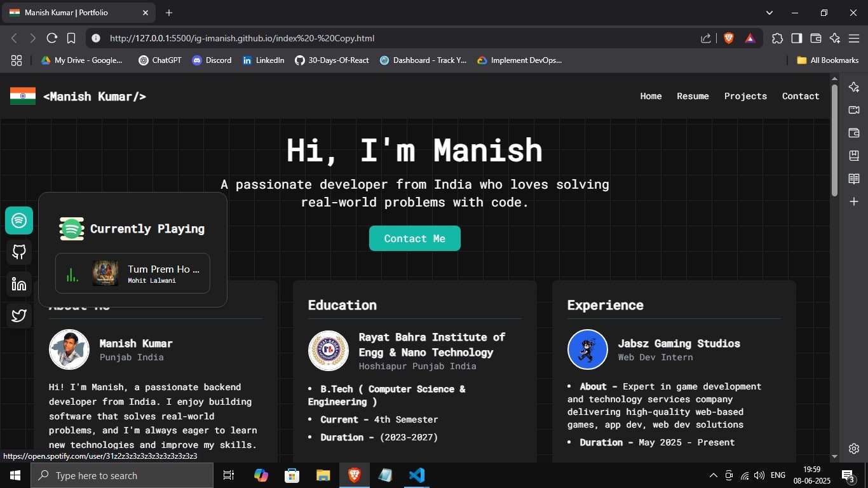This screenshot has height=488, width=868.
Task: Click Jabsz Gaming Studios logo
Action: [588, 349]
